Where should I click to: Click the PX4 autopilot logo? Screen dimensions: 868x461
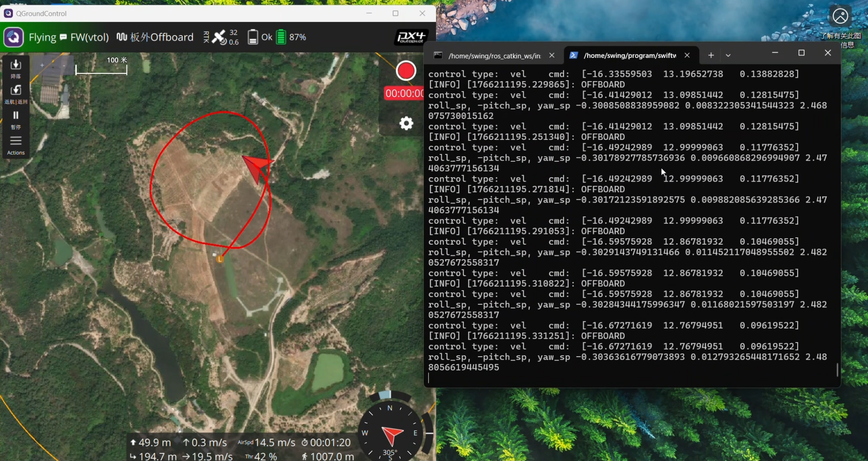point(411,37)
